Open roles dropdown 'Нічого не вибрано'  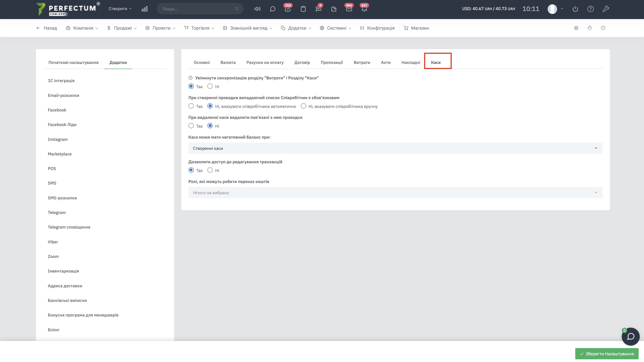point(395,193)
